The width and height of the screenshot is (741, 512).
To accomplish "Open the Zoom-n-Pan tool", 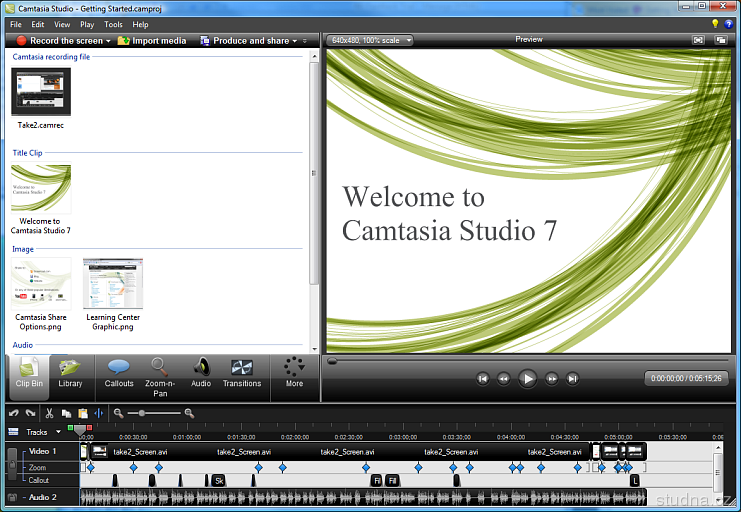I will point(160,375).
